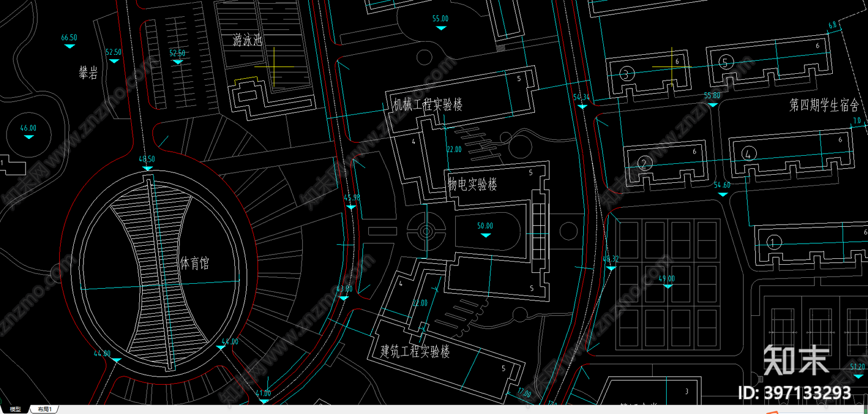Click the 50.00 courtyard elevation
868x414 pixels.
click(x=485, y=226)
